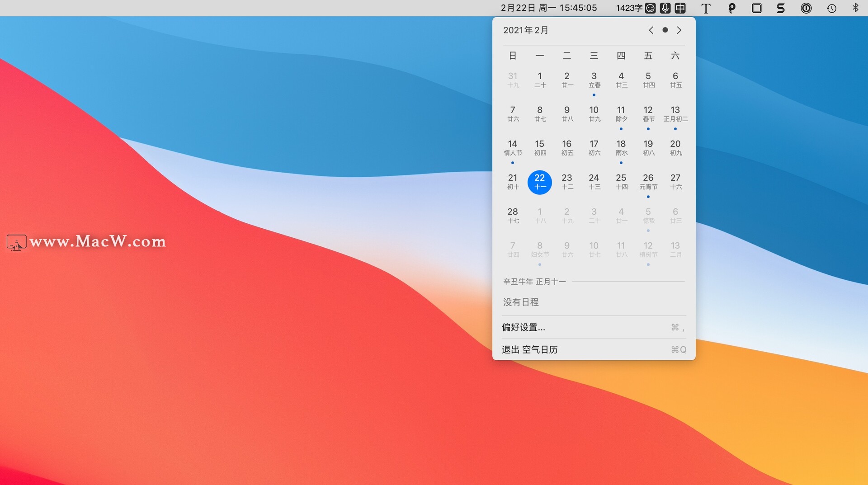Select February 12 春节
The image size is (868, 485).
coord(648,115)
